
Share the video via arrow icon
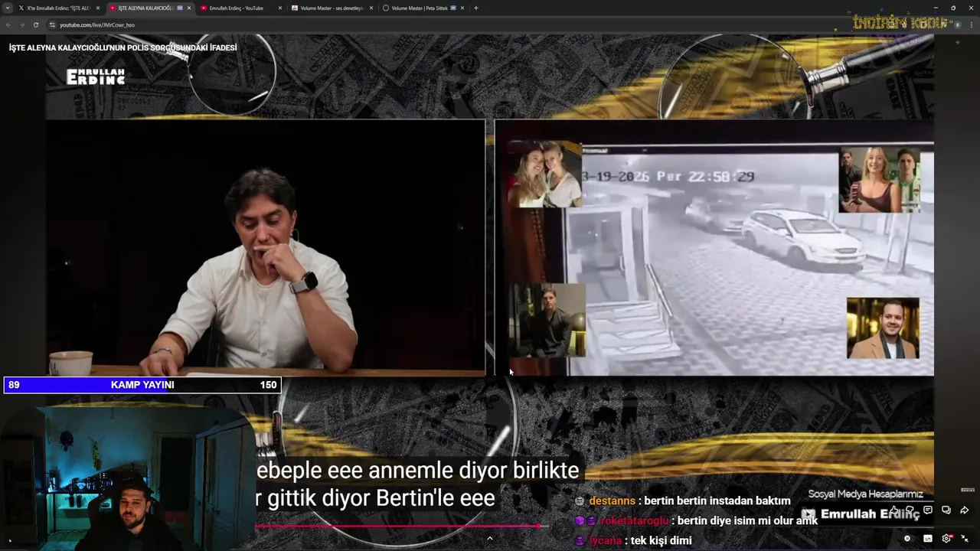[x=965, y=510]
